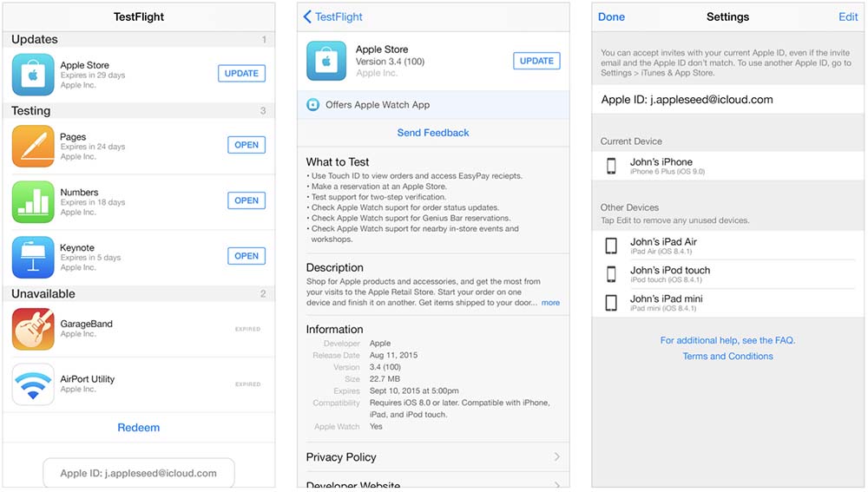Tap the 'Other Devices' header
This screenshot has height=492, width=868.
pos(629,207)
